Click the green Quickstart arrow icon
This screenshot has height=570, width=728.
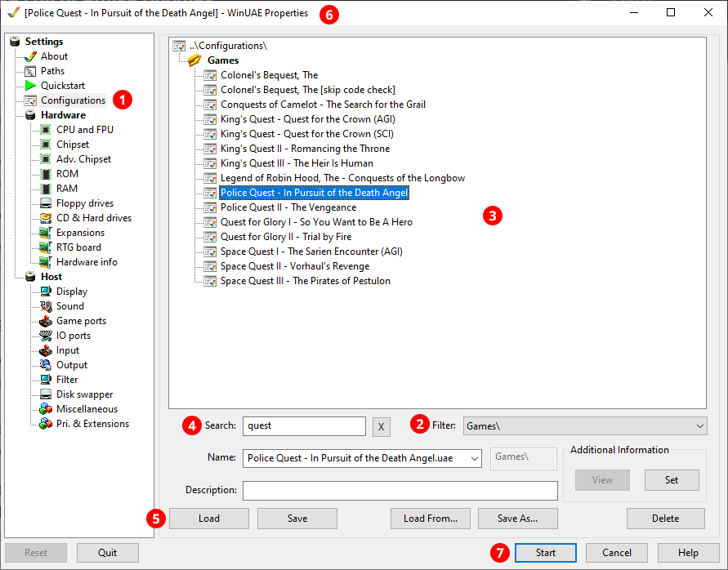(30, 86)
